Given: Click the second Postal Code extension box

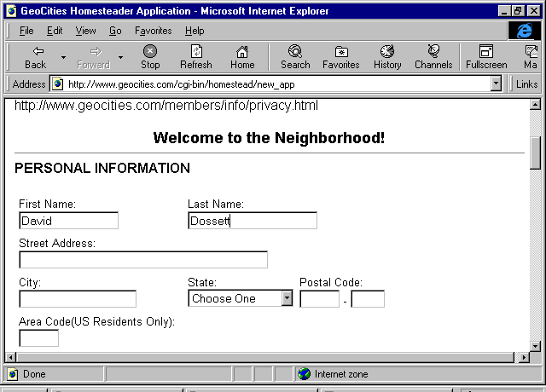Looking at the screenshot, I should (368, 299).
